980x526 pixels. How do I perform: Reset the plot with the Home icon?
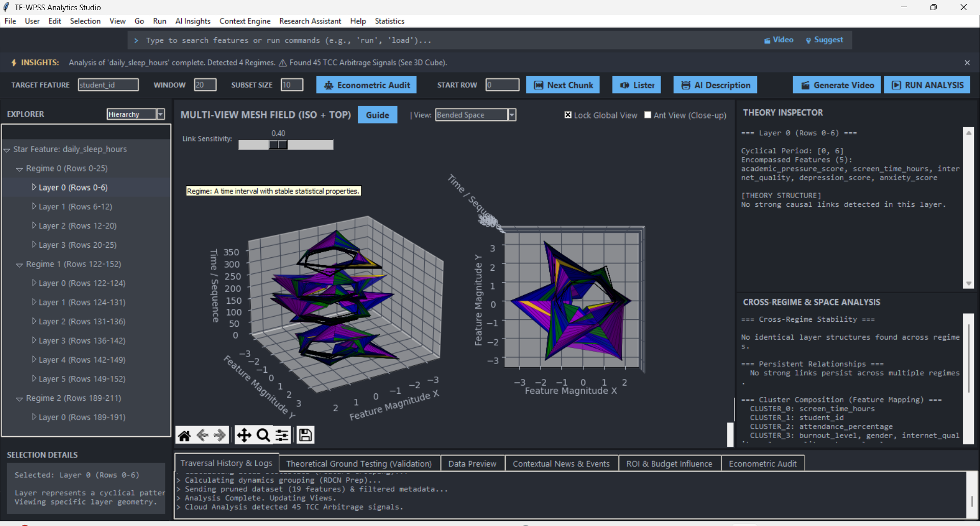pos(184,435)
